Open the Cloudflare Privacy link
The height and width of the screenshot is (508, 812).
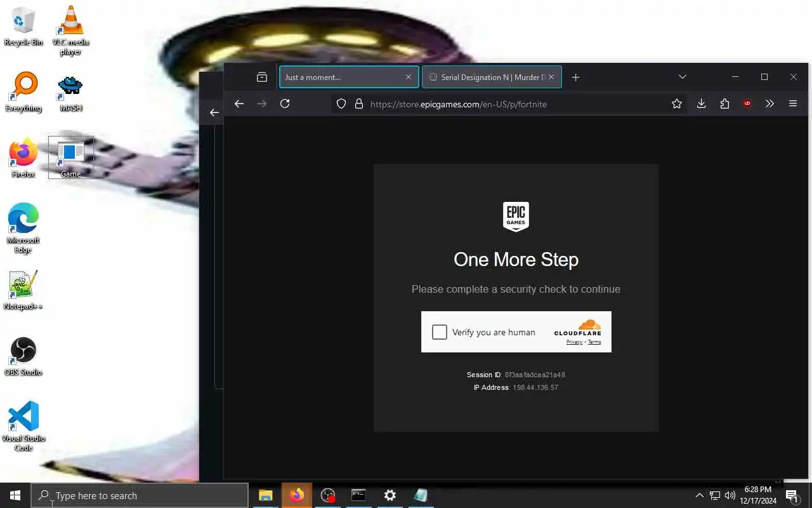tap(574, 342)
